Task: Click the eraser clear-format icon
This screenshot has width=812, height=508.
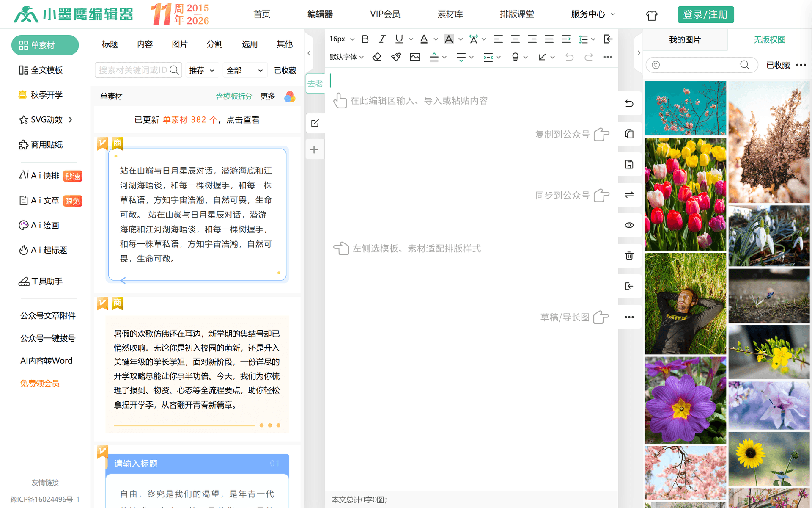Action: point(377,57)
